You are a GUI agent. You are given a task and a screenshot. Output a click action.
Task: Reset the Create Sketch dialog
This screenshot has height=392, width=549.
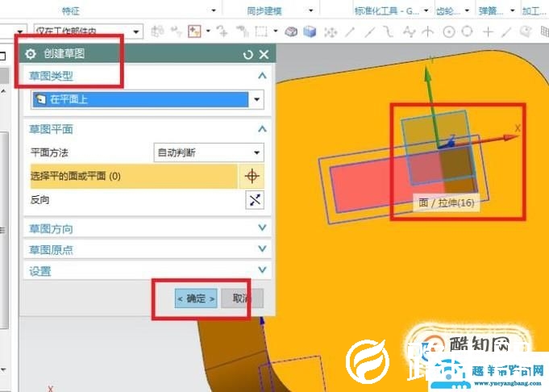point(247,54)
